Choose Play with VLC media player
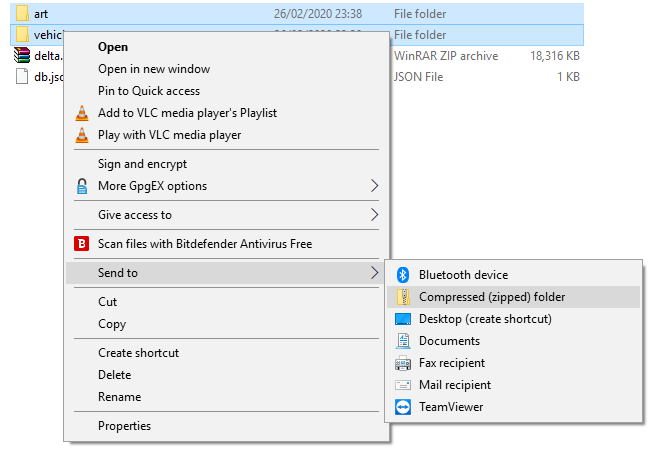Screen dimensions: 658x452 (x=169, y=135)
